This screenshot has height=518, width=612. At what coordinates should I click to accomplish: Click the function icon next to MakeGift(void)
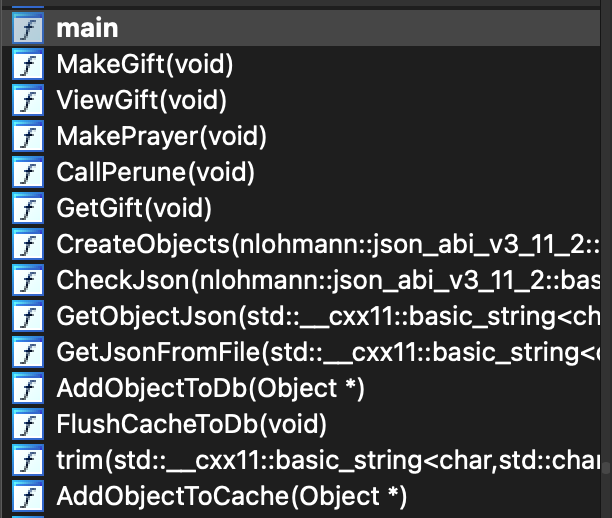(28, 64)
